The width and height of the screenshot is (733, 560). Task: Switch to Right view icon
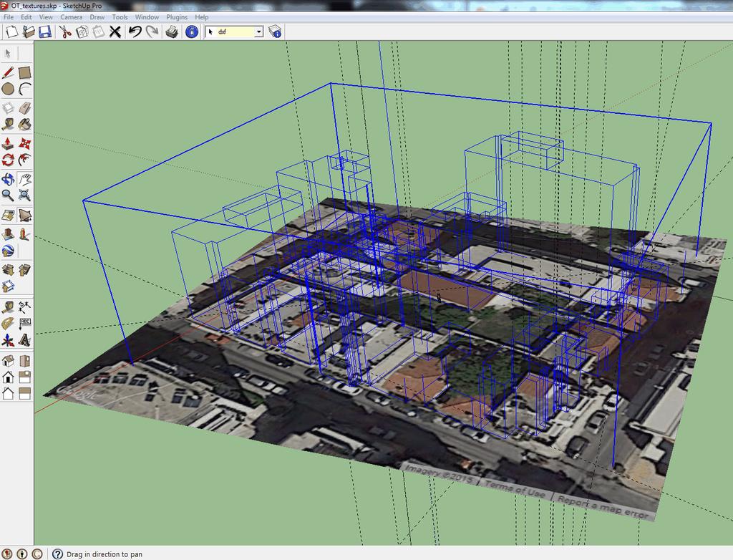(24, 377)
